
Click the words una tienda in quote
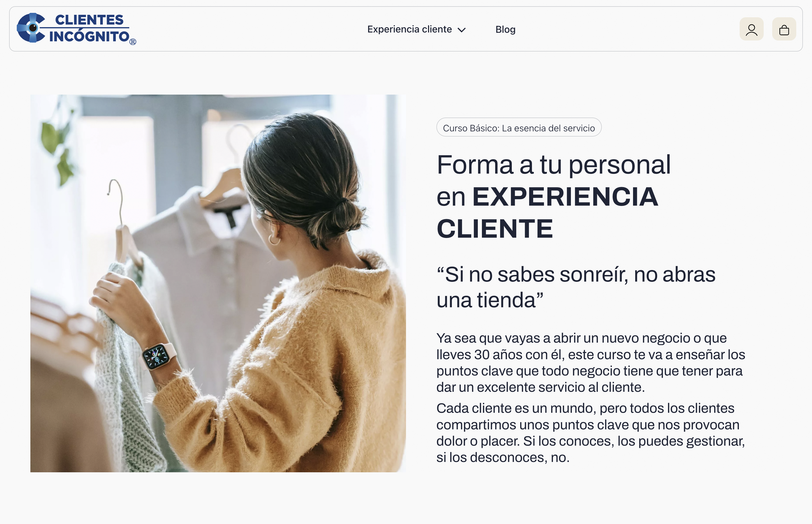tap(490, 300)
